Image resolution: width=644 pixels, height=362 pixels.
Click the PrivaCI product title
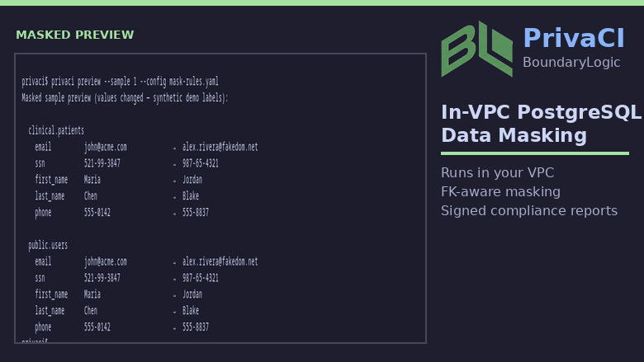click(x=574, y=38)
